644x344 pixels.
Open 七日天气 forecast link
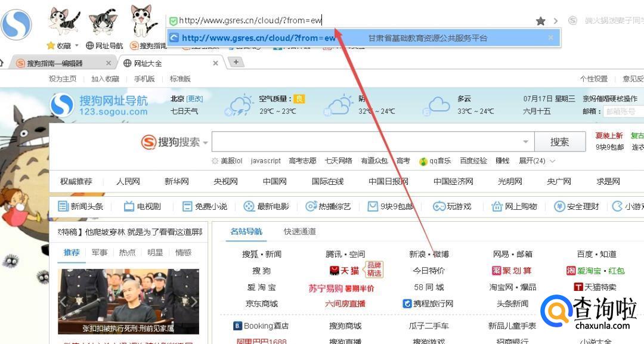[x=184, y=111]
